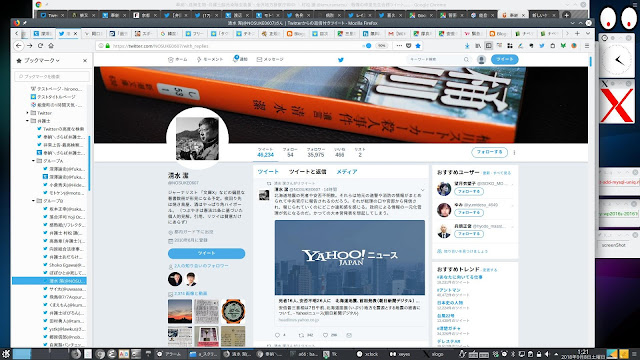Open メッセージ in Twitter navigation
The image size is (640, 360).
point(270,60)
